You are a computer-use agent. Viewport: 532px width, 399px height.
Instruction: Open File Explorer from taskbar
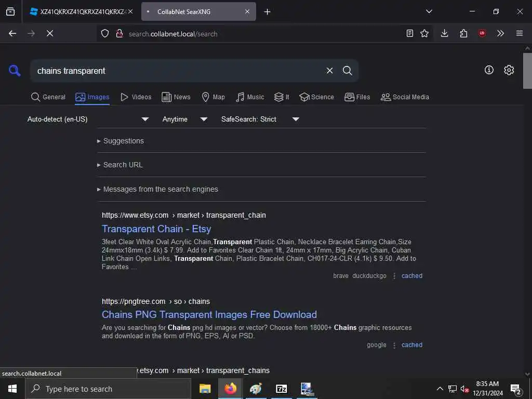[x=205, y=389]
